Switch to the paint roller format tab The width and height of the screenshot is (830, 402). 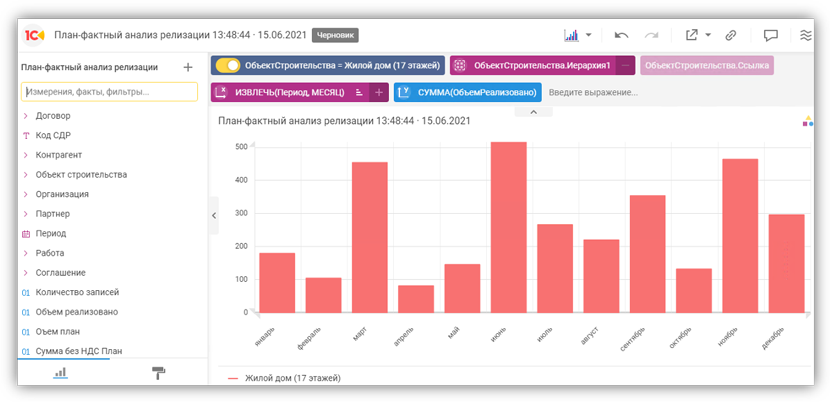(x=158, y=372)
